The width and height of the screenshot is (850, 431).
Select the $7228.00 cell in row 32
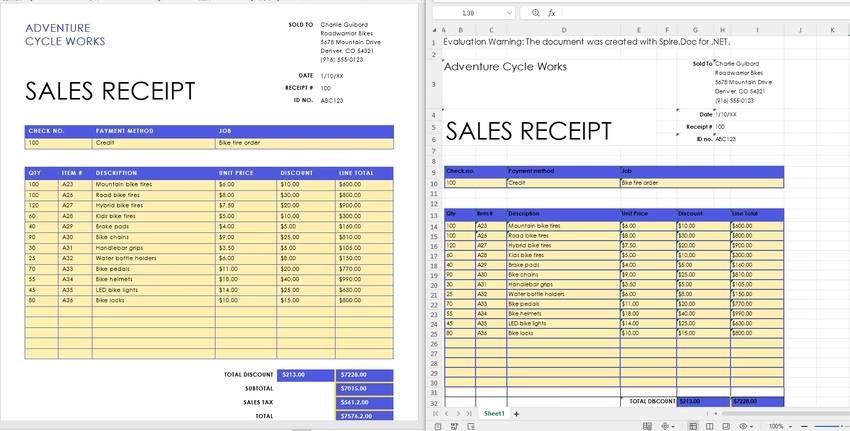(757, 402)
